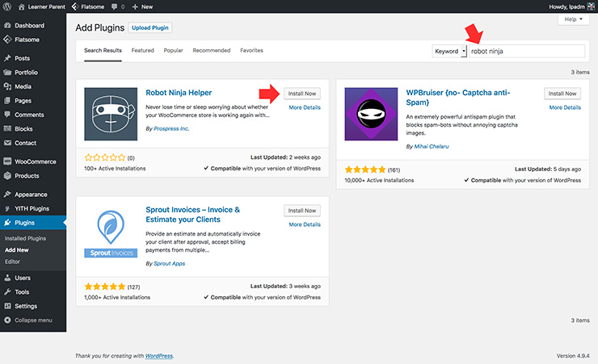Install the Sprout Invoices plugin
Viewport: 598px width, 364px height.
302,211
